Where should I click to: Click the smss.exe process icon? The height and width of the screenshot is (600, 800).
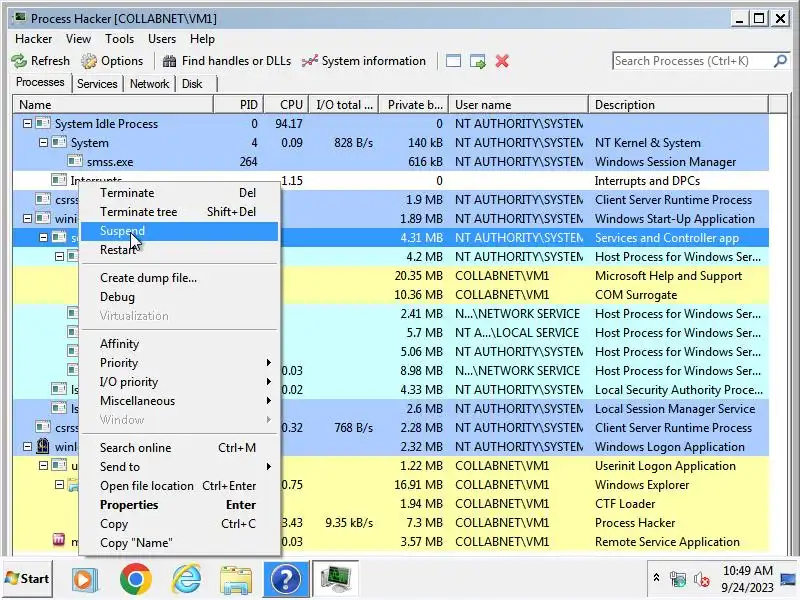click(75, 162)
